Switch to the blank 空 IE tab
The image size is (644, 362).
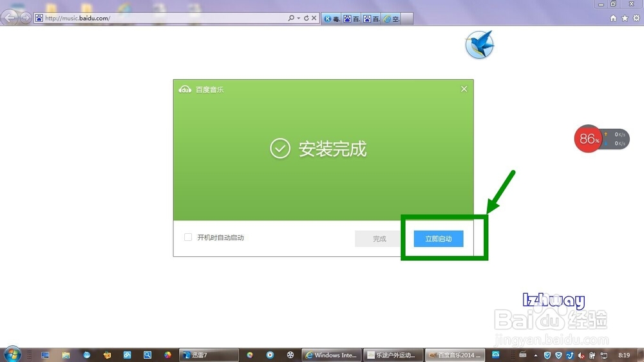(x=391, y=19)
